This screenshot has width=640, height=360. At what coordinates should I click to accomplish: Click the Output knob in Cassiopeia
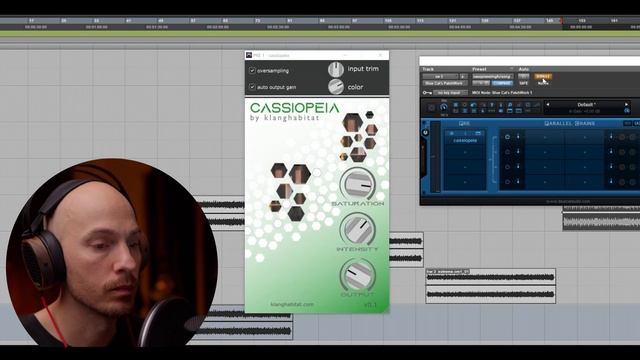pyautogui.click(x=358, y=275)
